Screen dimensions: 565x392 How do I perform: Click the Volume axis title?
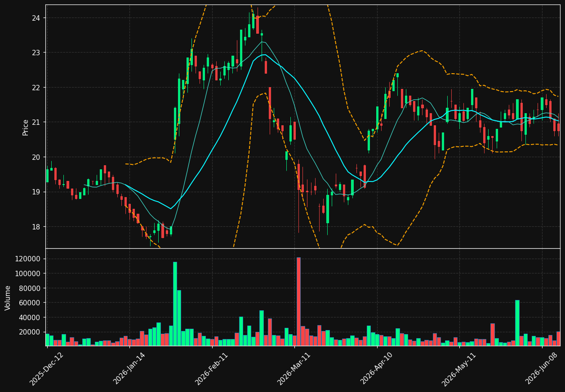coord(8,298)
